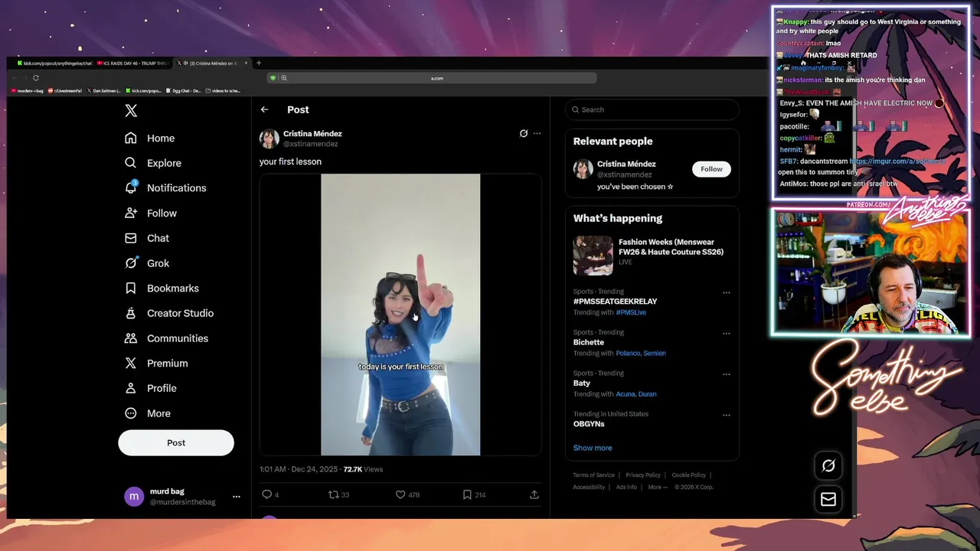Click the floating Grok button
This screenshot has width=980, height=551.
[x=828, y=465]
